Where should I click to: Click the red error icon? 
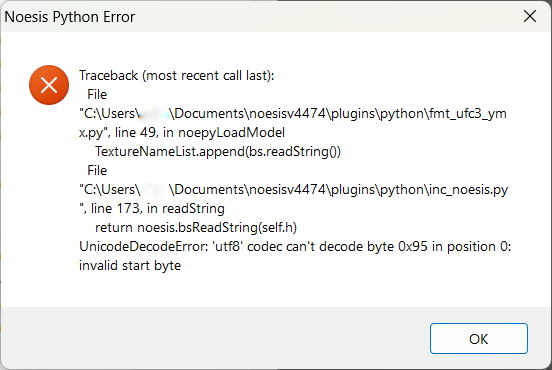(x=49, y=85)
